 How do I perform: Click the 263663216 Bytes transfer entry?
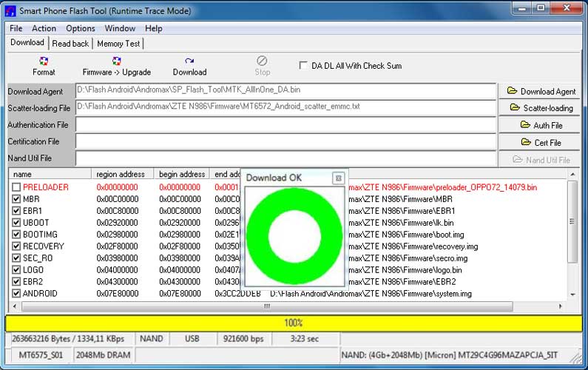click(68, 339)
